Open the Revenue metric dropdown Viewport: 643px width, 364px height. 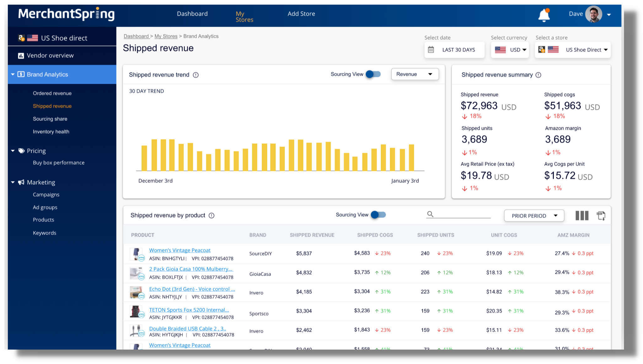pos(415,74)
